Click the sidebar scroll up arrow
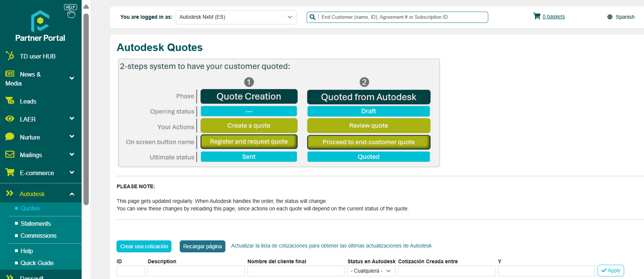Screen dimensions: 644x279 tap(86, 7)
